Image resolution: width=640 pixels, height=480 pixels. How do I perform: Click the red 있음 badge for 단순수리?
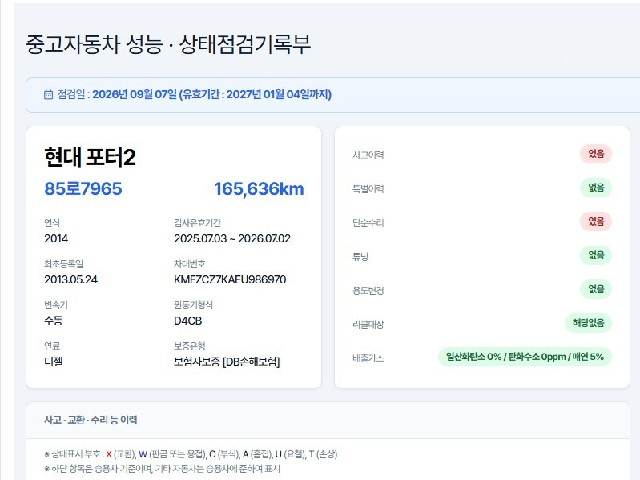pos(596,222)
